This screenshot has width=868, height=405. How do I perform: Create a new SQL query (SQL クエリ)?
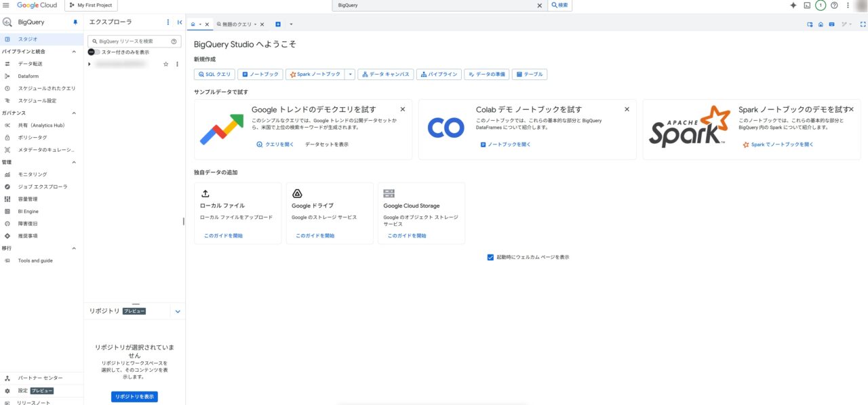214,75
